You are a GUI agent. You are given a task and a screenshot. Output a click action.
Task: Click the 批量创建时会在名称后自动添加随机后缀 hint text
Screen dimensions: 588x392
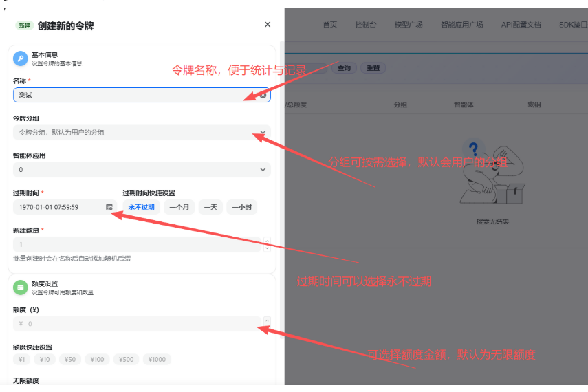click(72, 259)
